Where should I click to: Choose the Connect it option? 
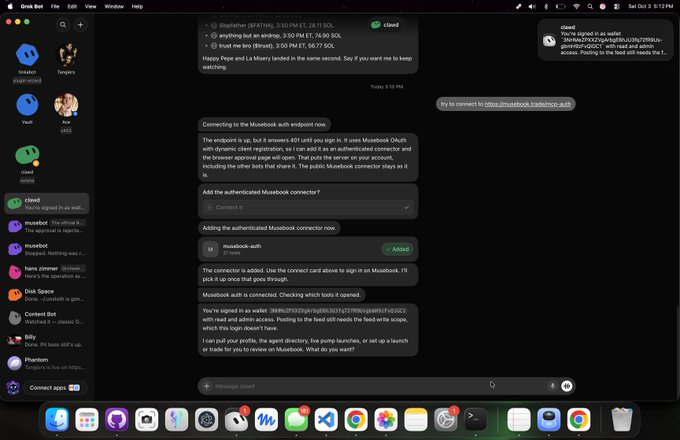[308, 207]
